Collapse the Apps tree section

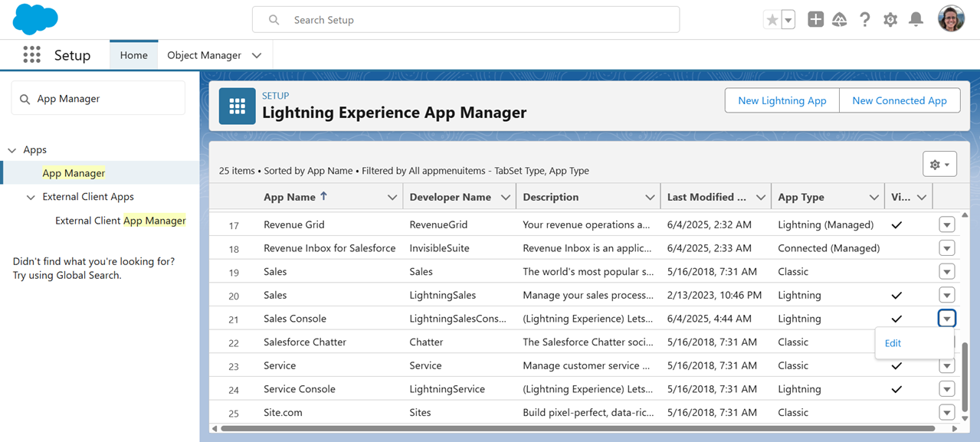coord(12,150)
